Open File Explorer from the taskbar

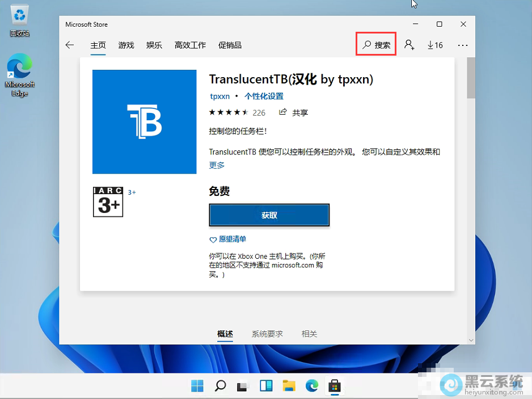click(x=289, y=385)
